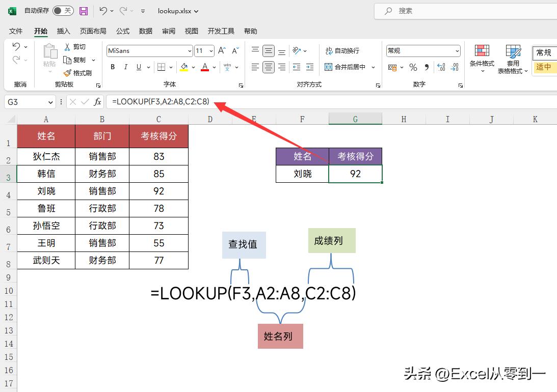
Task: Click the cell borders icon
Action: (161, 67)
